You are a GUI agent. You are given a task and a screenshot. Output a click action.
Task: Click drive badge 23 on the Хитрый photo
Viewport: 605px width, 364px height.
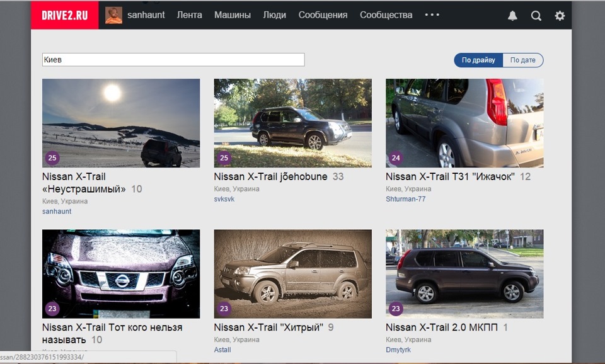[224, 309]
